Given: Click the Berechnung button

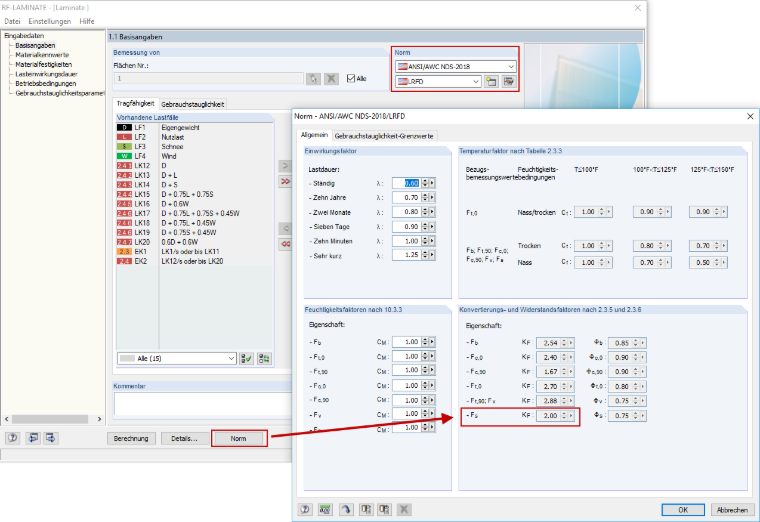Looking at the screenshot, I should coord(131,438).
